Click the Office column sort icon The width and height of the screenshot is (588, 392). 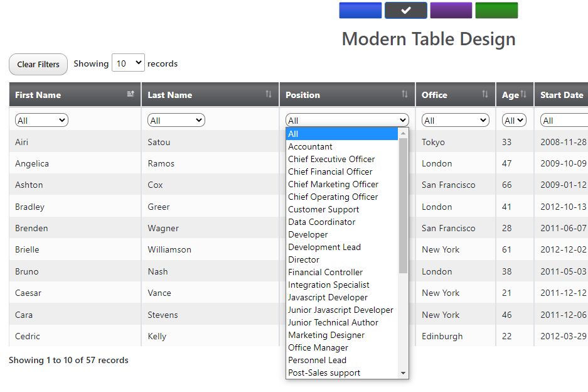tap(485, 94)
